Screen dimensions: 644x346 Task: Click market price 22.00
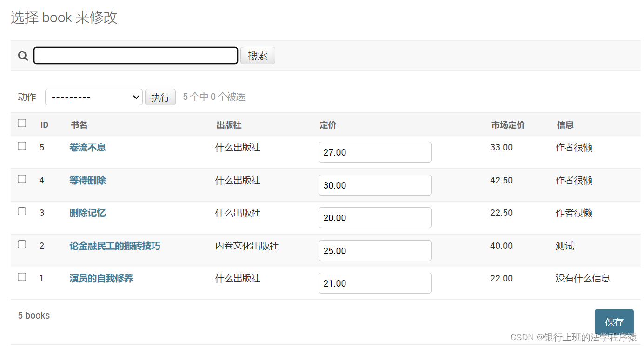[502, 279]
